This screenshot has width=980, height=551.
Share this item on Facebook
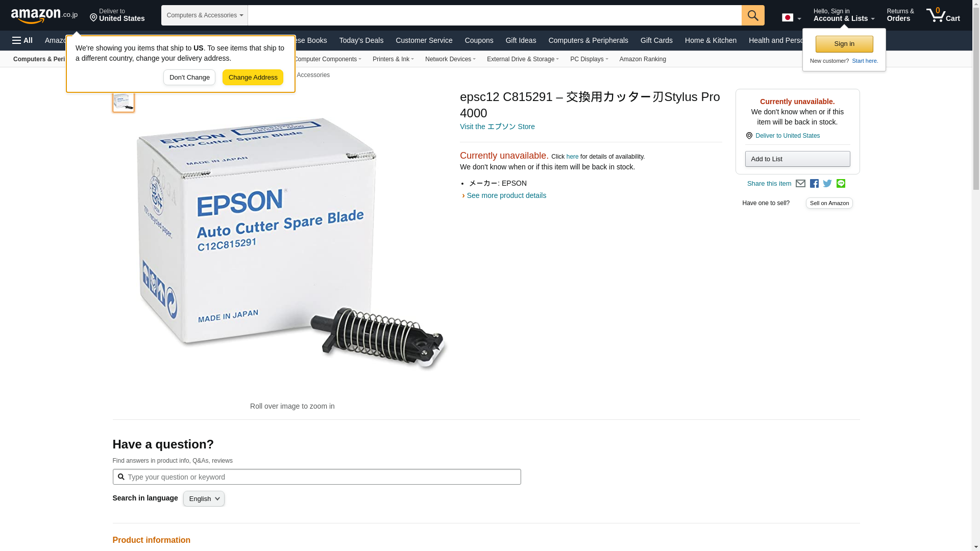click(814, 184)
